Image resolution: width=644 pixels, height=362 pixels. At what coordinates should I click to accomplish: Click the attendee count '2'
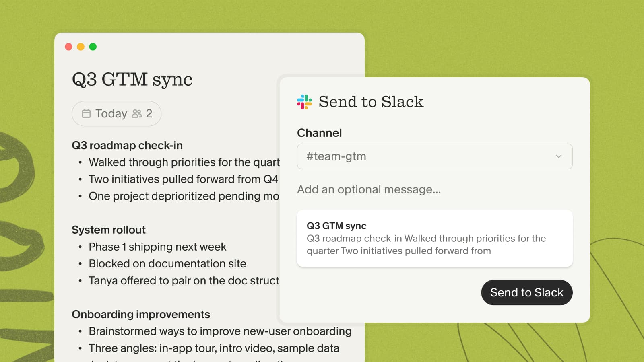pyautogui.click(x=149, y=114)
